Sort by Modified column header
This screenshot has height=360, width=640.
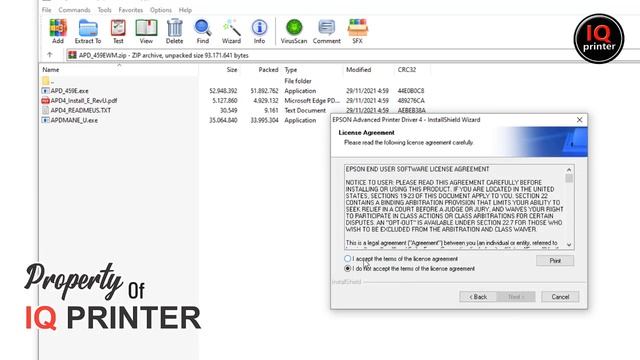358,70
